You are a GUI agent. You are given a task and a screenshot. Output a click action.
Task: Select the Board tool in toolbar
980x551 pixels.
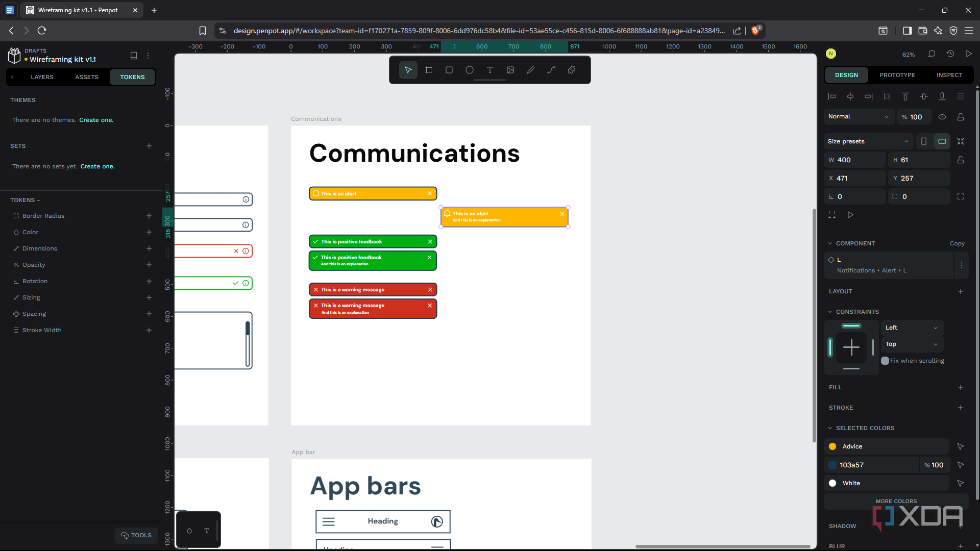pos(429,70)
